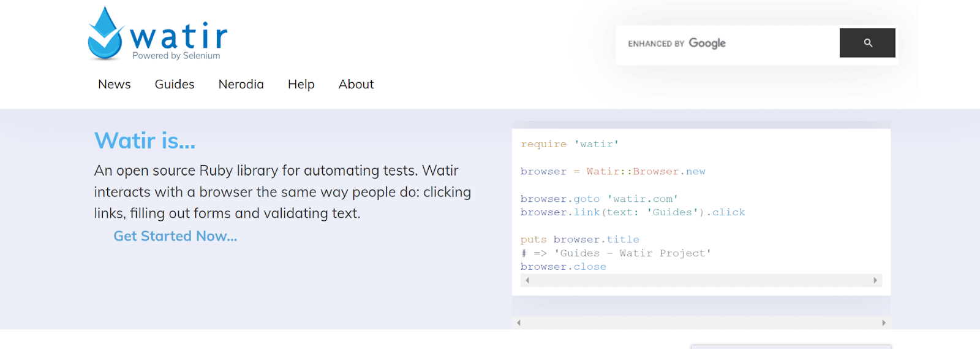Go to the Guides page

pos(175,85)
